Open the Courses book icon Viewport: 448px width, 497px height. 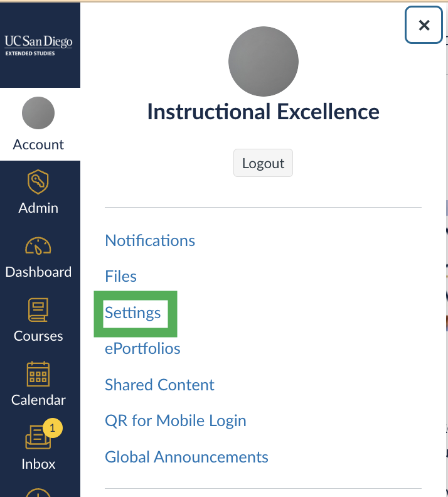coord(39,311)
